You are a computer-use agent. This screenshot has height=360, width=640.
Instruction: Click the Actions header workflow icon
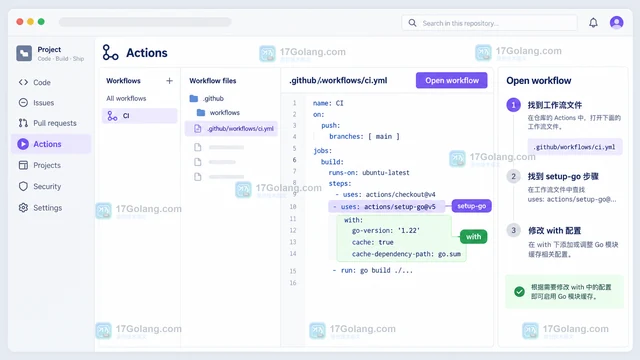pyautogui.click(x=110, y=53)
